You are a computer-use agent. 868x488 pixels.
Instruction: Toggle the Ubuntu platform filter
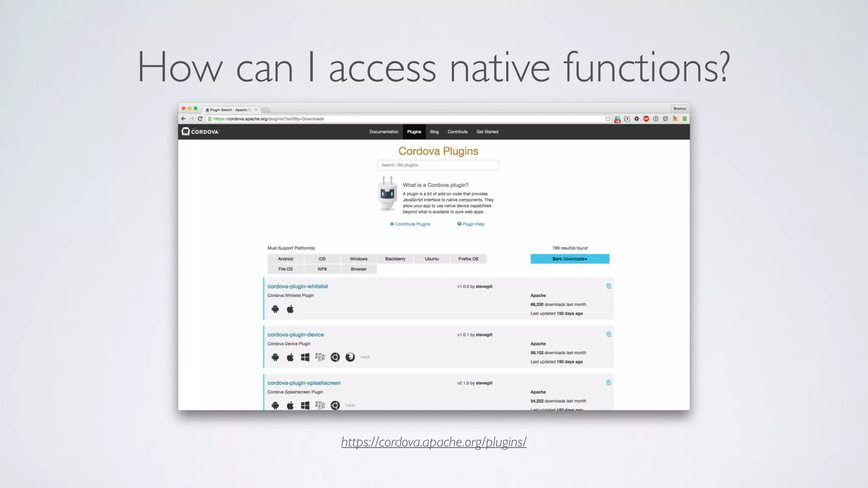click(432, 259)
